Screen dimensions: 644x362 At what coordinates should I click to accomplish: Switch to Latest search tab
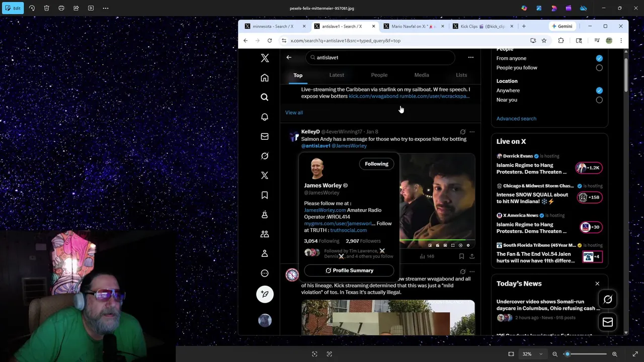337,75
